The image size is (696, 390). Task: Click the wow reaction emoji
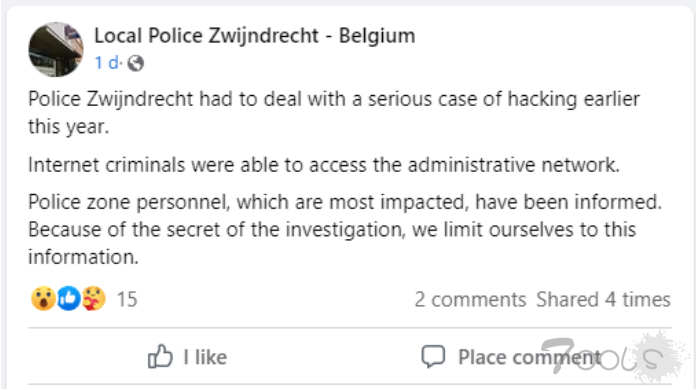tap(43, 298)
